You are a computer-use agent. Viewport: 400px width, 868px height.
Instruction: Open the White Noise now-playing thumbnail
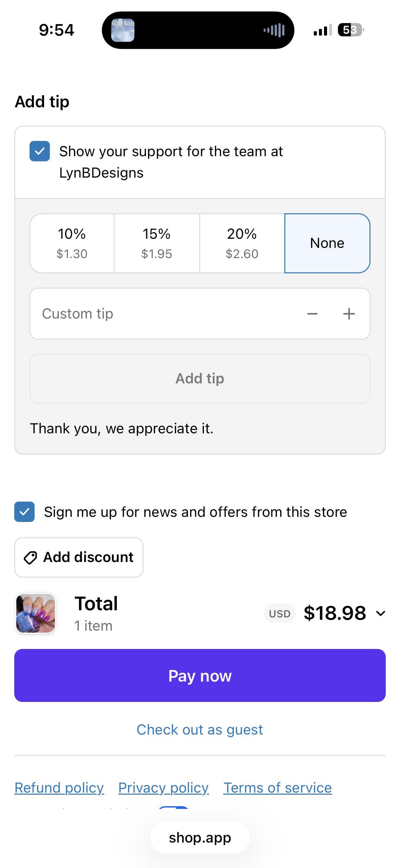(x=123, y=30)
